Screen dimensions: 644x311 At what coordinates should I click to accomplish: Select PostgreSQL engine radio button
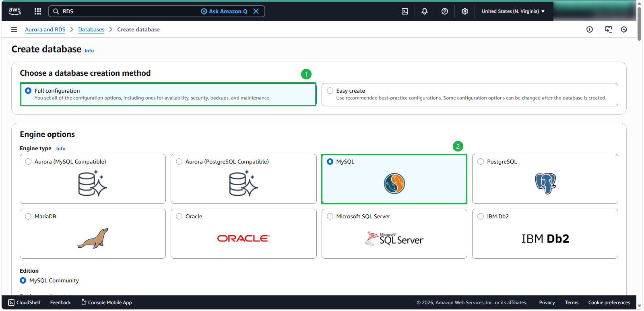click(x=481, y=162)
